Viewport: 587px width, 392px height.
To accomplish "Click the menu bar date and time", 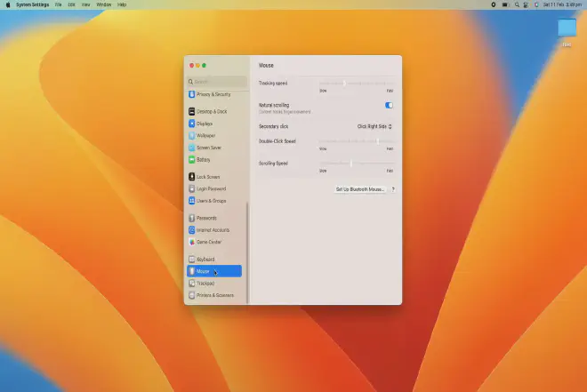I will pos(562,4).
